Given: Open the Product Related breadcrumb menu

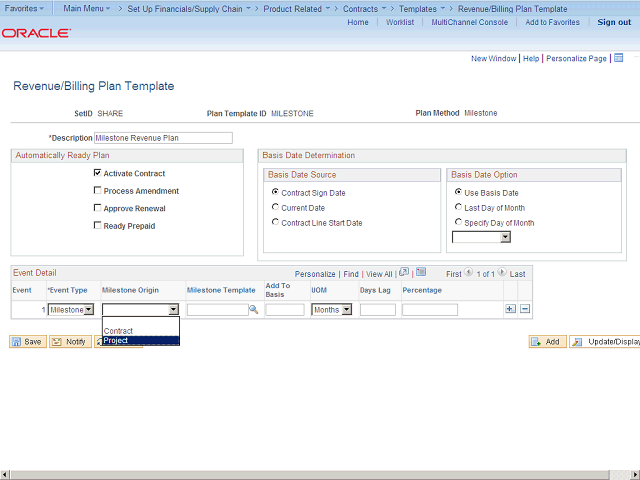Looking at the screenshot, I should (x=297, y=9).
